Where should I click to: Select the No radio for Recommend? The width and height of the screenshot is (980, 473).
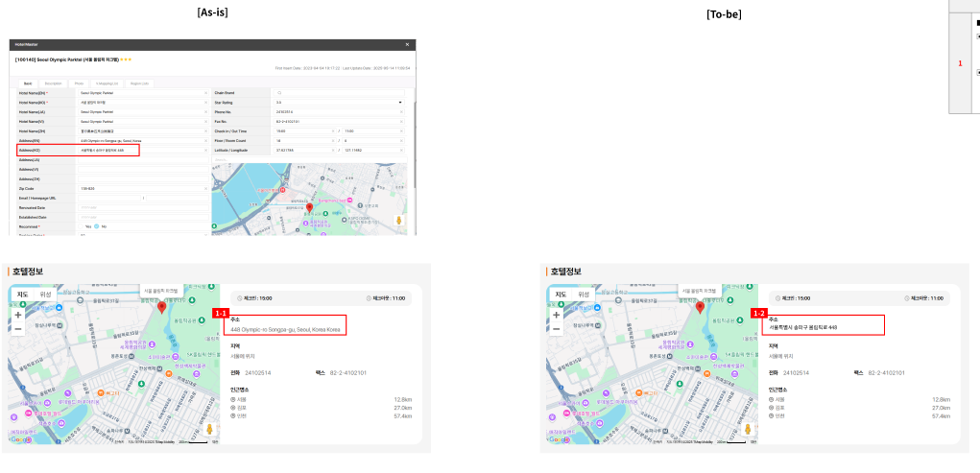point(98,226)
